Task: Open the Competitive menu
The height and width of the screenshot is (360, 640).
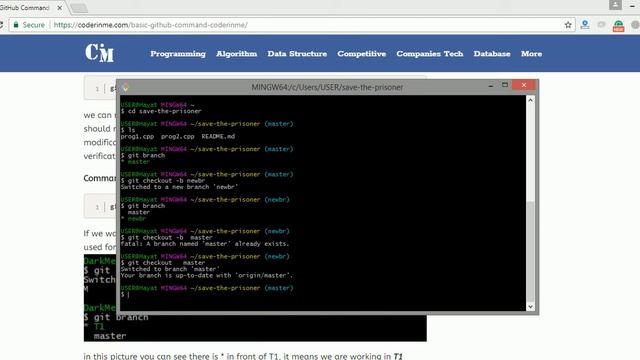Action: pyautogui.click(x=362, y=53)
